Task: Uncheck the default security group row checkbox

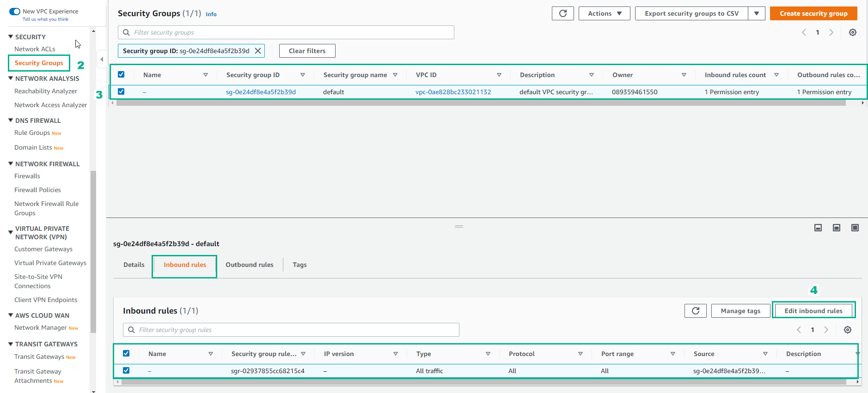Action: (x=121, y=91)
